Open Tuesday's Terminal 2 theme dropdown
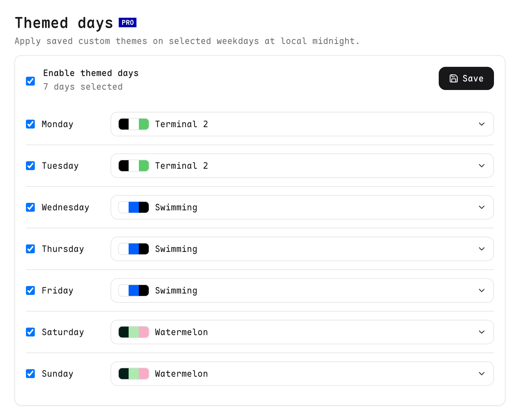Image resolution: width=524 pixels, height=420 pixels. pos(302,166)
